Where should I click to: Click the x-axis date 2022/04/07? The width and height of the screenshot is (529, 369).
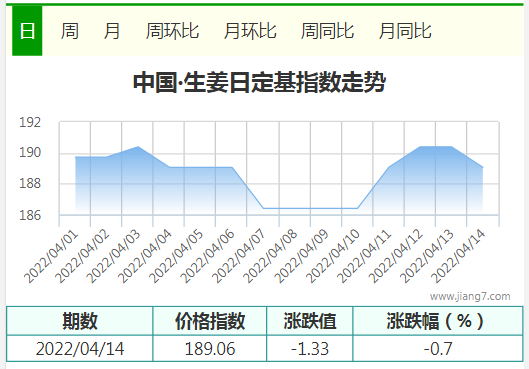[x=239, y=257]
